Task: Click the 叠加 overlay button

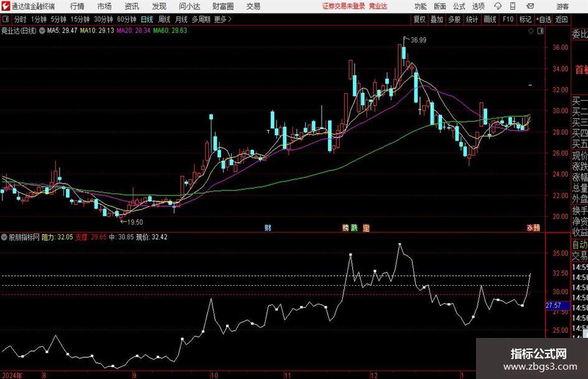Action: 437,19
